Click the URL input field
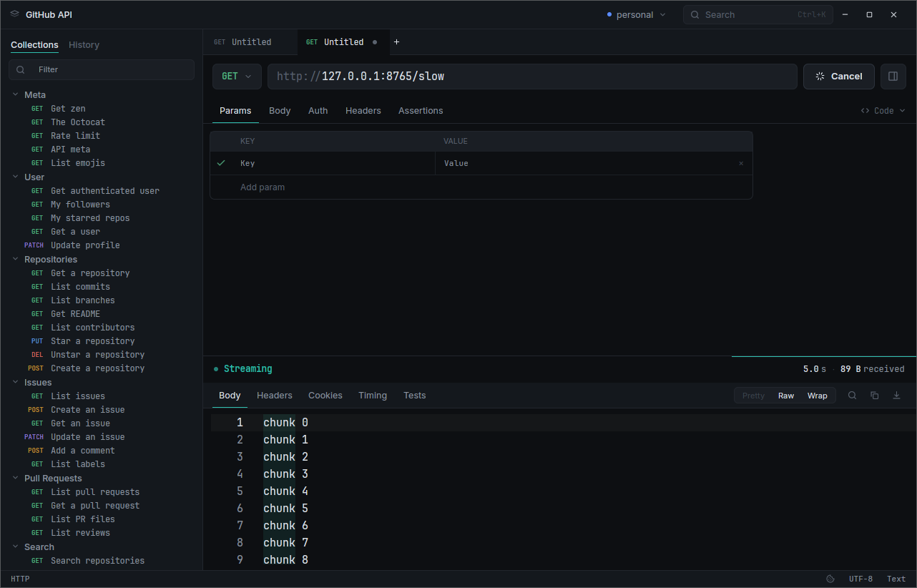This screenshot has height=588, width=917. click(x=532, y=77)
